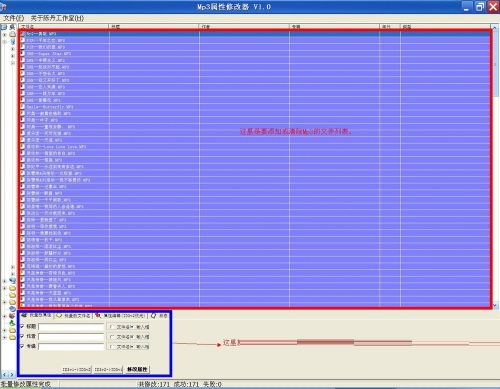Restore the window using title bar button
Image resolution: width=500 pixels, height=389 pixels.
pyautogui.click(x=480, y=7)
